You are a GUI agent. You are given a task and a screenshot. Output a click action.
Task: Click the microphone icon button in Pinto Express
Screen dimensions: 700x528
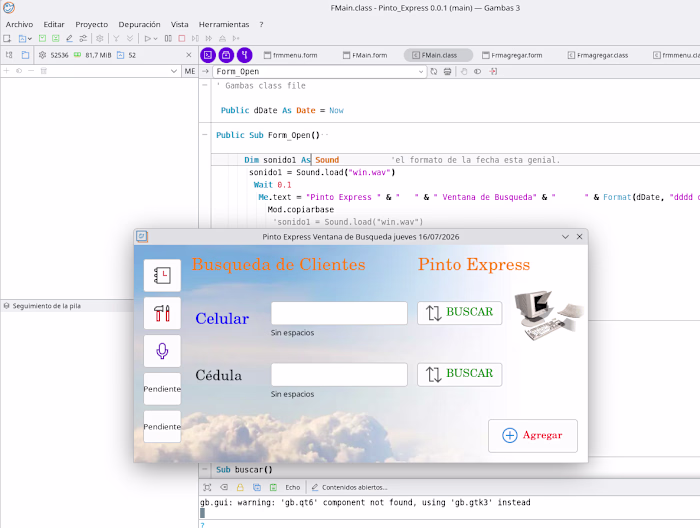162,351
